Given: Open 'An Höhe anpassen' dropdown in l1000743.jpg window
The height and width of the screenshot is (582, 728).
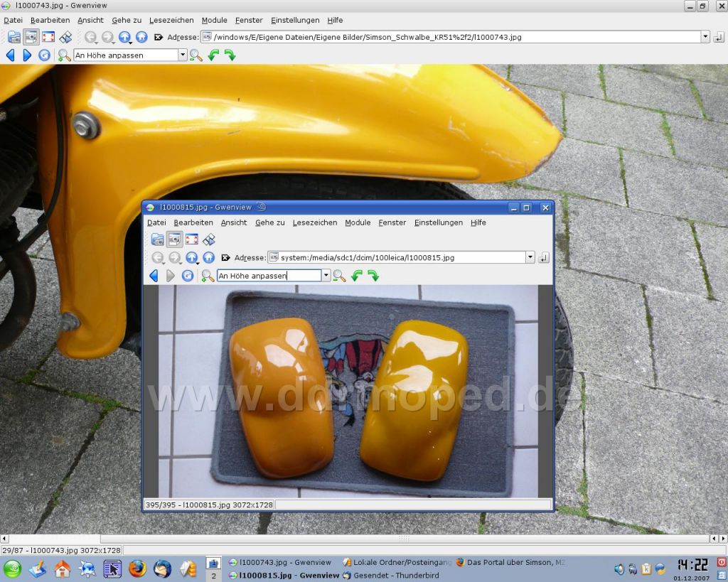Looking at the screenshot, I should pyautogui.click(x=182, y=55).
